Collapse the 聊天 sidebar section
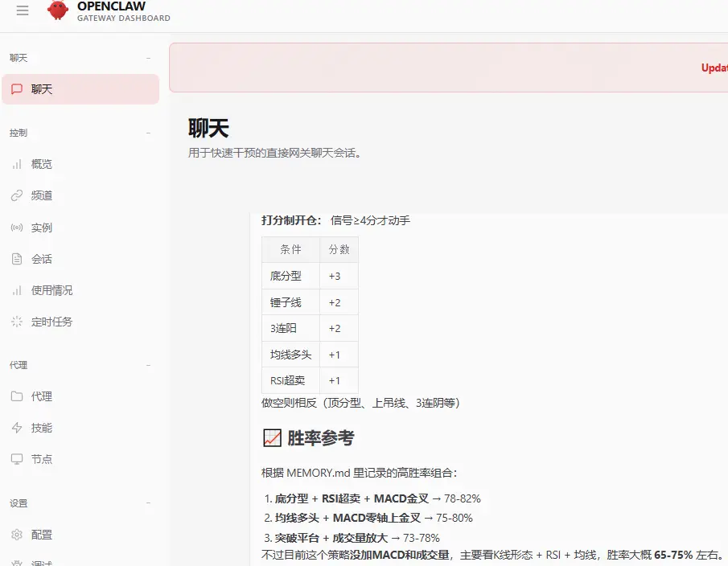Screen dimensions: 728x566 click(x=148, y=57)
